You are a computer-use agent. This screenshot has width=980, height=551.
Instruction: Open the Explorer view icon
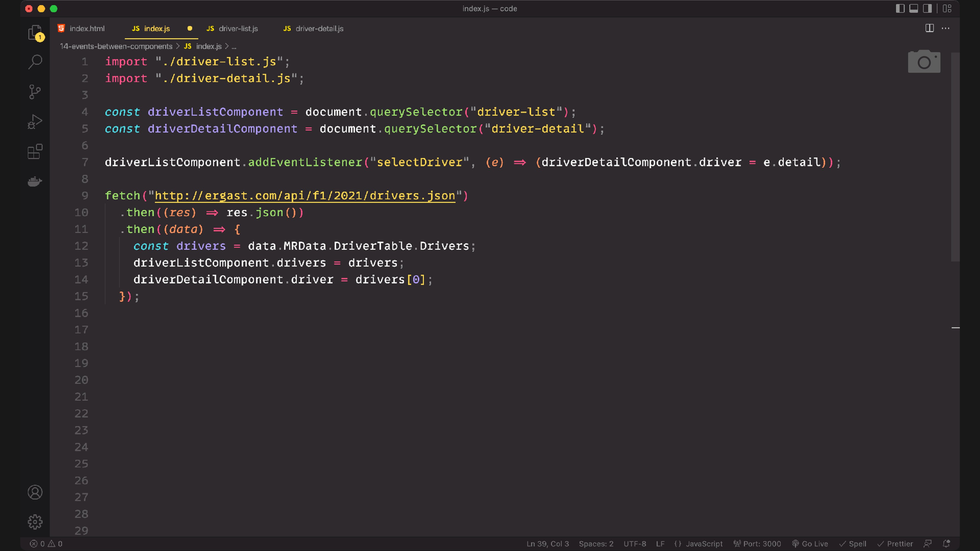[35, 33]
